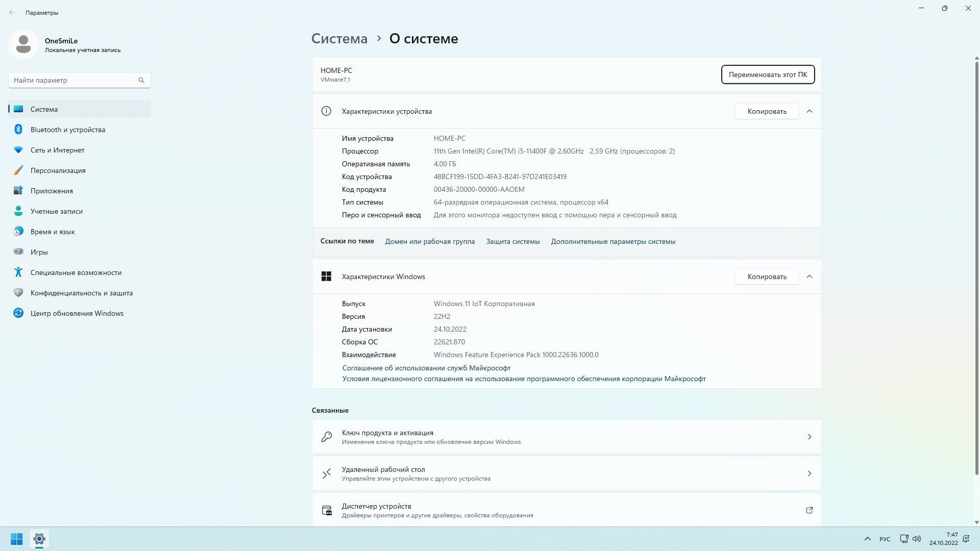Open Ключ продукта и активация entry
This screenshot has width=980, height=551.
[567, 437]
